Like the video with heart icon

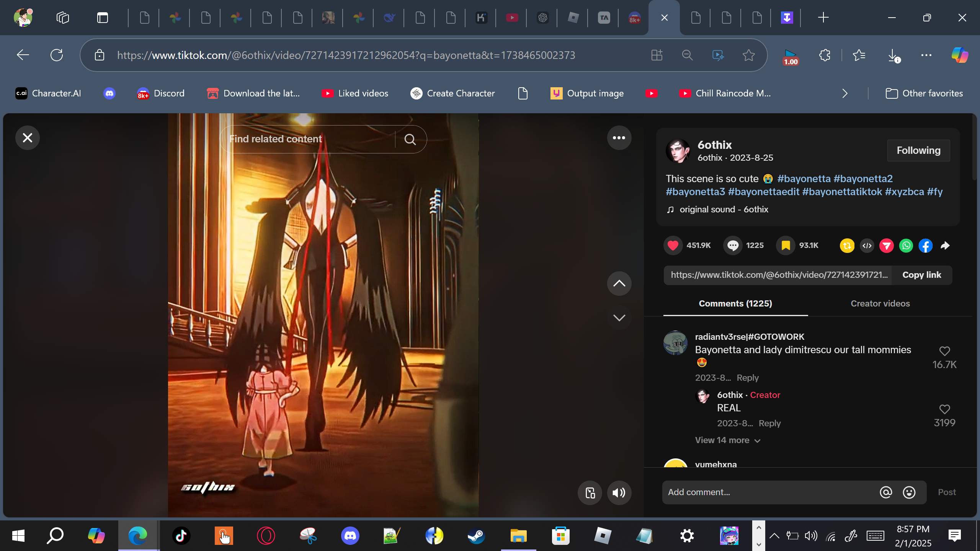(x=673, y=245)
